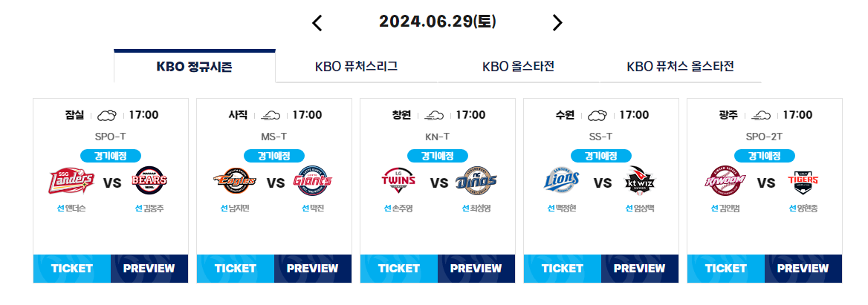Select the Lotte Giants logo
868x305 pixels.
[x=314, y=180]
